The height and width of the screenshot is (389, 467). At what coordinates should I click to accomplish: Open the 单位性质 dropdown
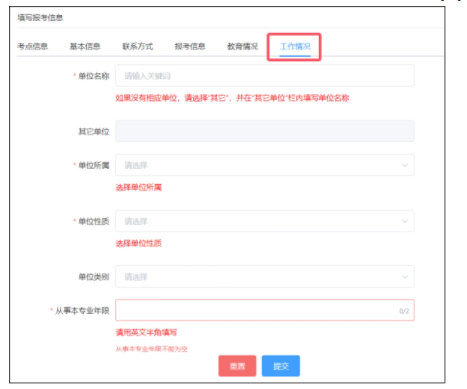(x=265, y=221)
